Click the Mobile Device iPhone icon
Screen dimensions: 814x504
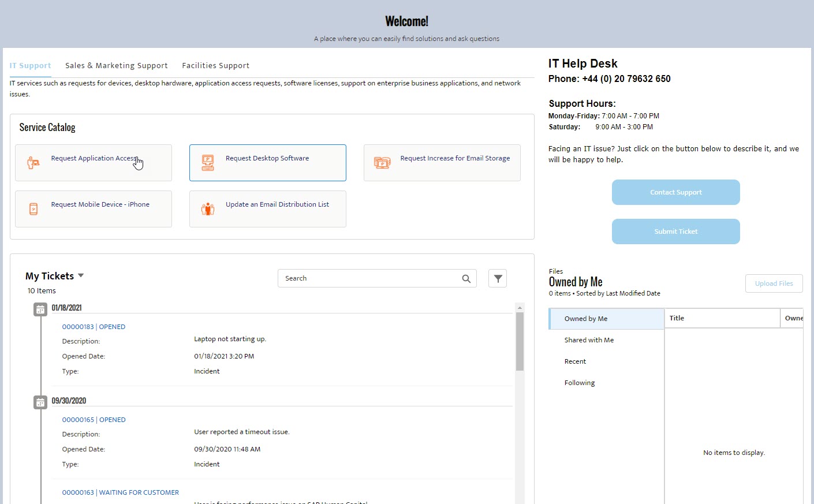click(x=33, y=209)
